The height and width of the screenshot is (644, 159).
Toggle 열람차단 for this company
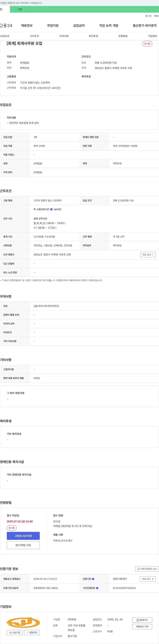32,633
